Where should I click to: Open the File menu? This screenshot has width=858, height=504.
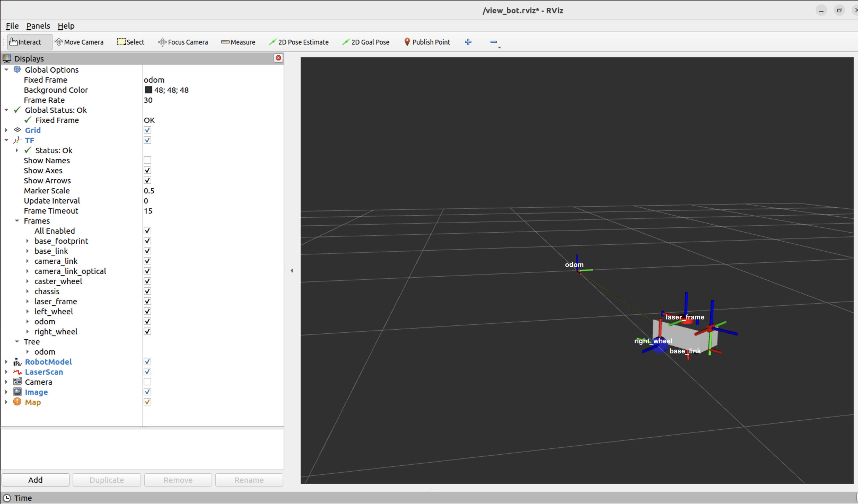coord(12,26)
